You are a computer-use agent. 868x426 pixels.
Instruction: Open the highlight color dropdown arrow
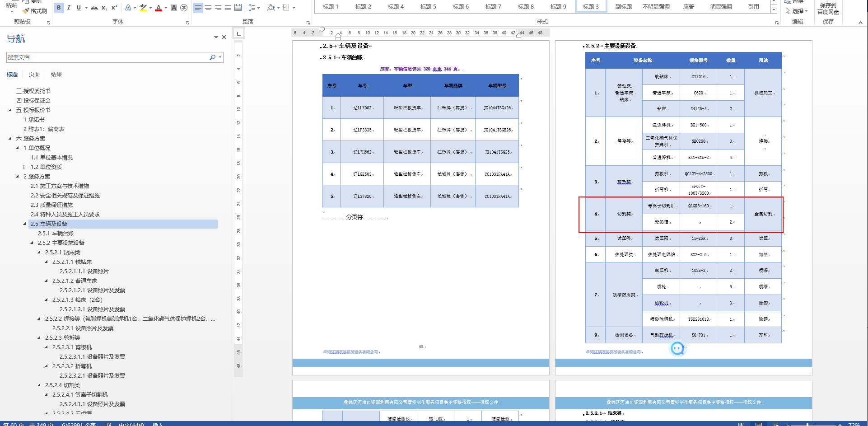pos(150,8)
